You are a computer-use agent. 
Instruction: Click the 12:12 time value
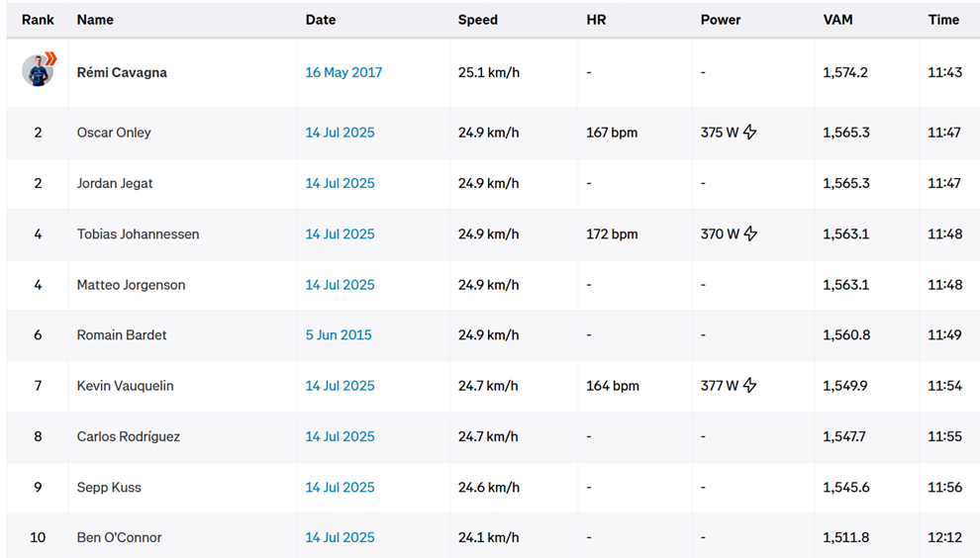coord(945,537)
